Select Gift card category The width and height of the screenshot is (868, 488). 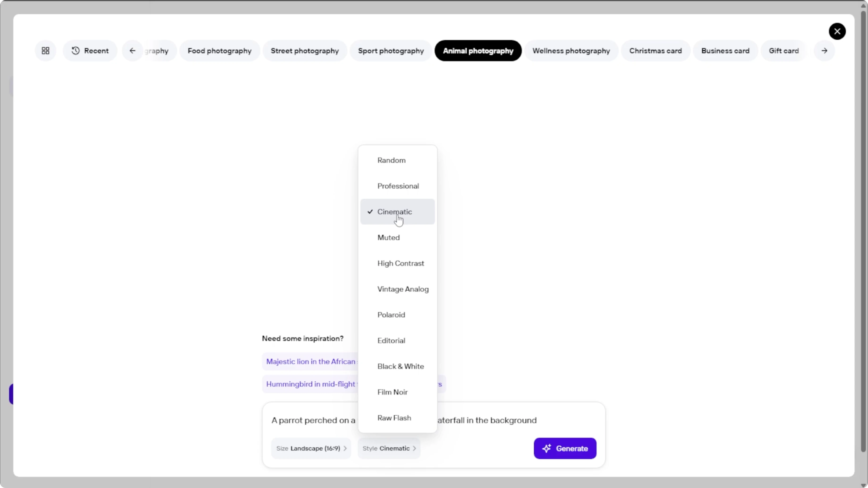(783, 50)
